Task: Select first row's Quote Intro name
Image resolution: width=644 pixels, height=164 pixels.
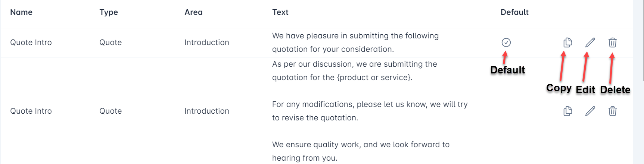Action: [31, 42]
